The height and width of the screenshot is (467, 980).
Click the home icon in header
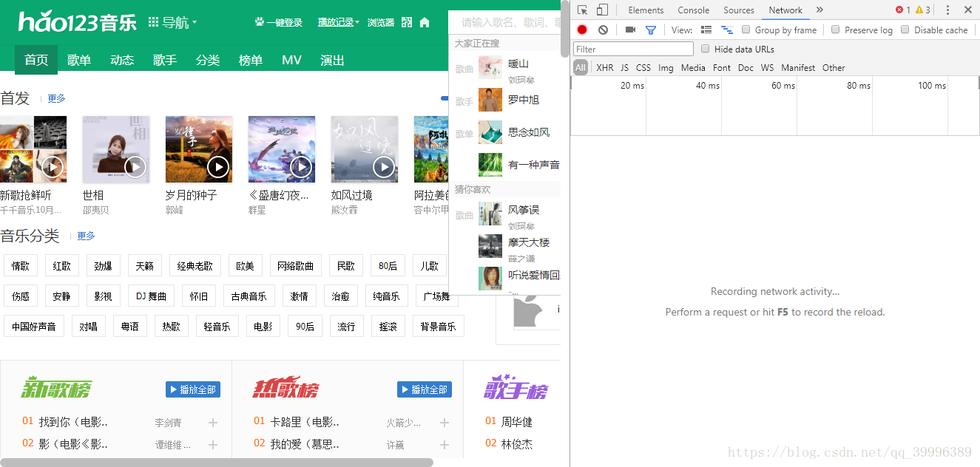(425, 22)
